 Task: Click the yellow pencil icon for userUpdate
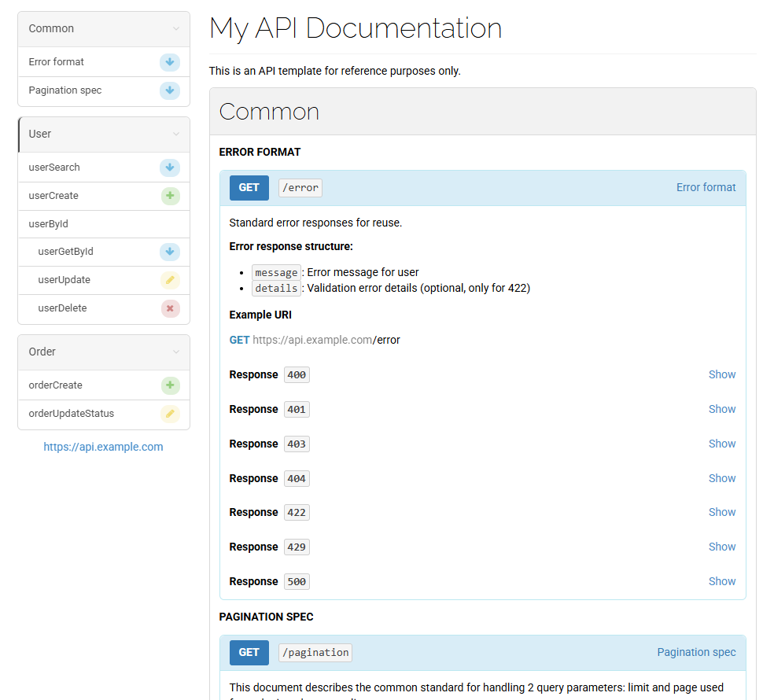[170, 280]
